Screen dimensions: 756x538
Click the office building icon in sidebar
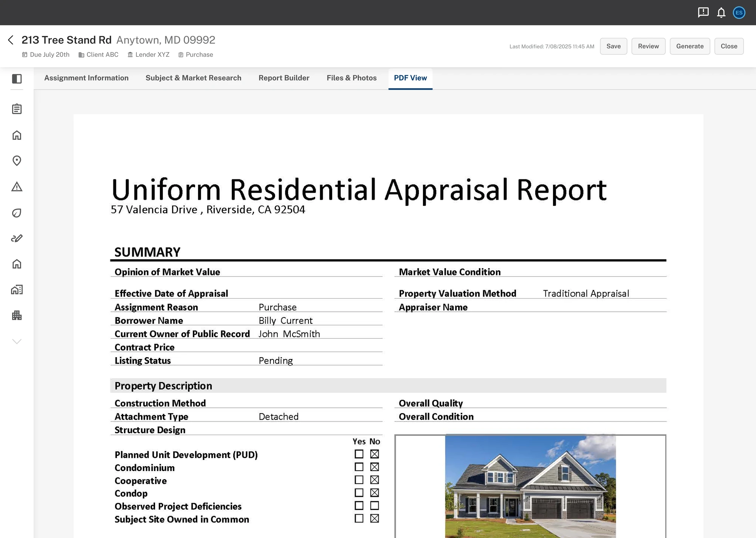pos(17,315)
